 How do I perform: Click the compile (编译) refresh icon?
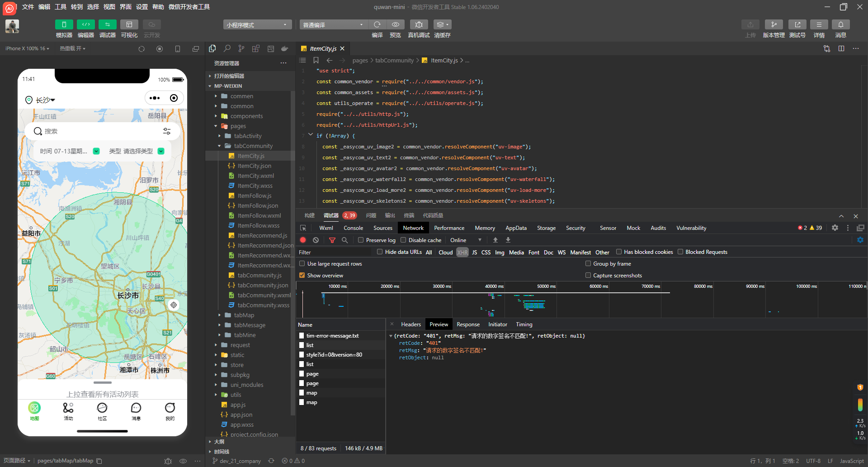(377, 24)
